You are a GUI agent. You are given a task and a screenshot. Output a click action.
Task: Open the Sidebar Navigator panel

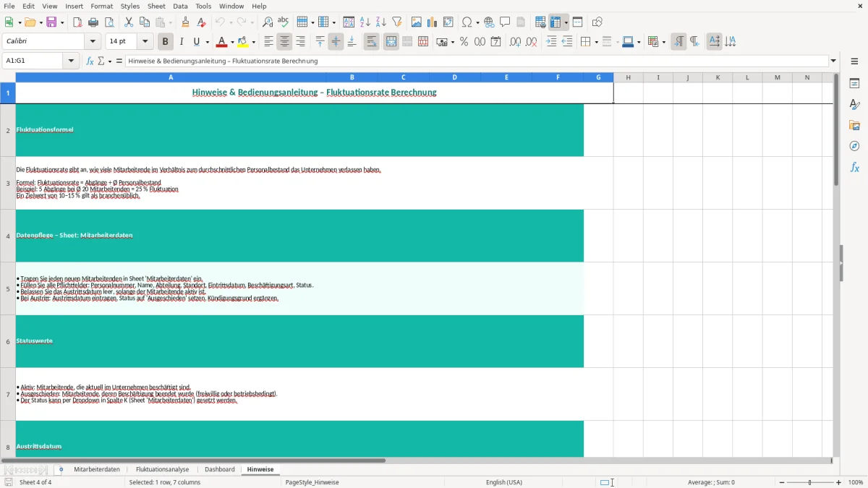(x=854, y=147)
